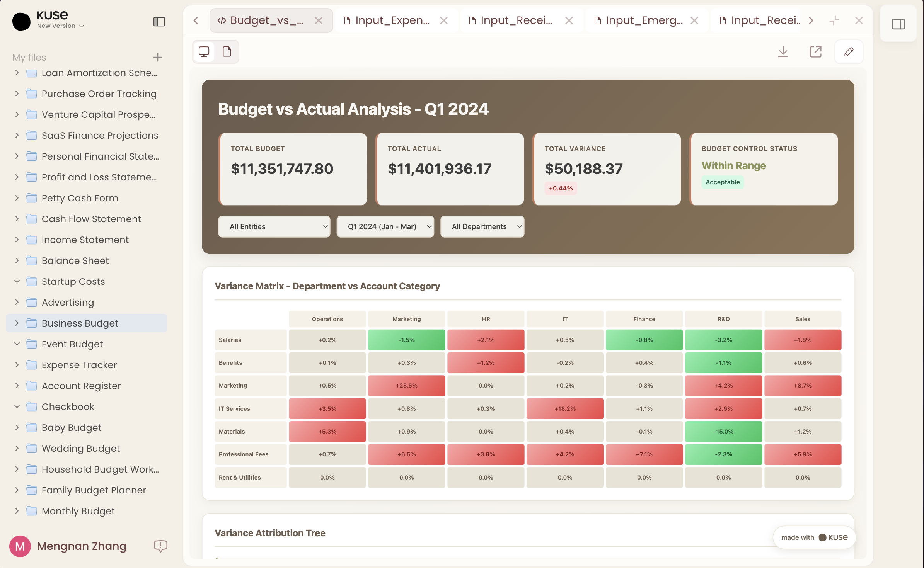This screenshot has width=924, height=568.
Task: Open the Cash Flow Statement folder
Action: (x=91, y=219)
